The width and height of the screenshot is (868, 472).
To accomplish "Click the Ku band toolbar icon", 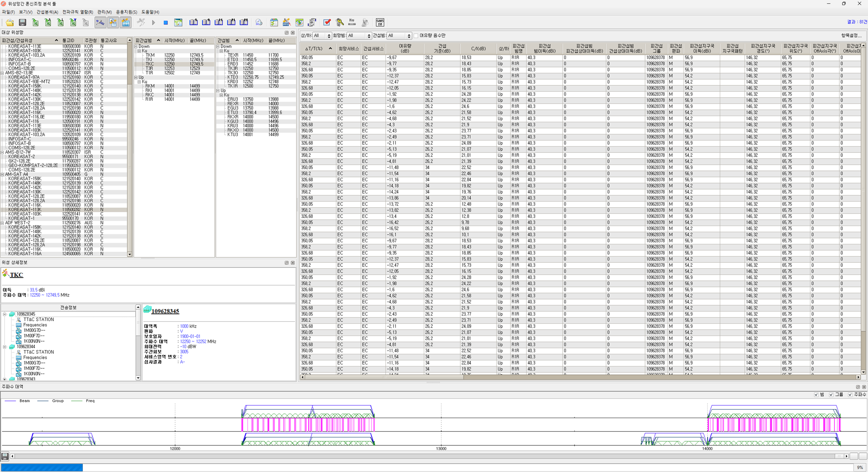I will [352, 22].
